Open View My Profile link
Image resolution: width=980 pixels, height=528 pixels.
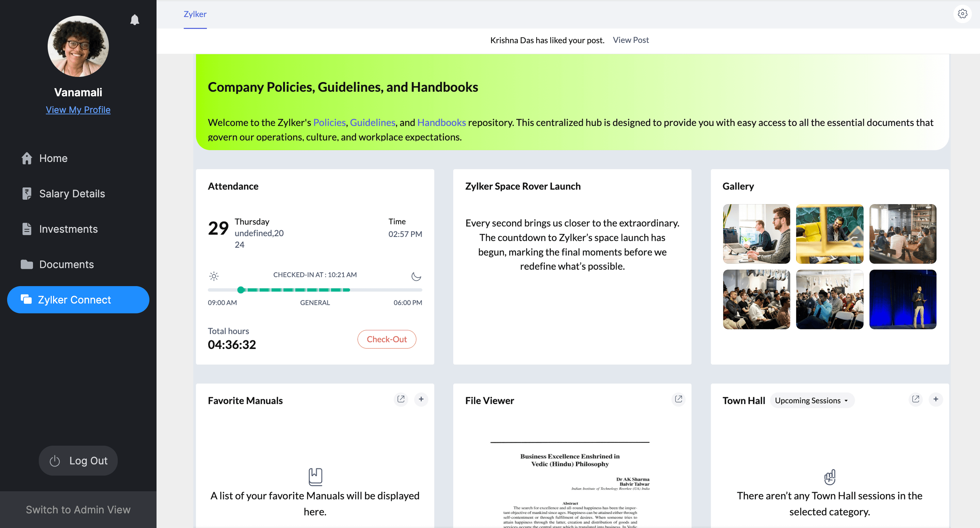78,110
